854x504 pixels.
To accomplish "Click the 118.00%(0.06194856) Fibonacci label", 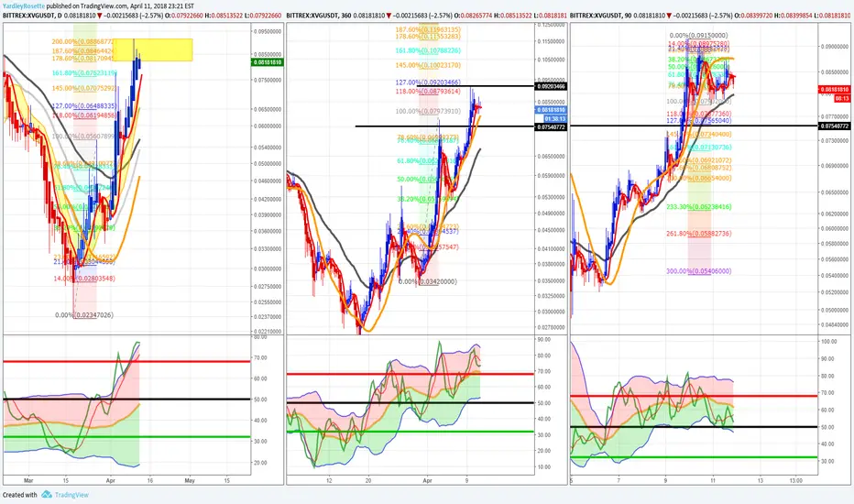I will (x=83, y=115).
